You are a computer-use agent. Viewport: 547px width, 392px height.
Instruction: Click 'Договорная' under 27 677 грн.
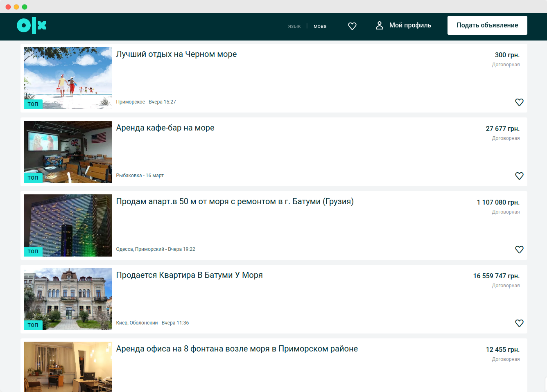506,138
